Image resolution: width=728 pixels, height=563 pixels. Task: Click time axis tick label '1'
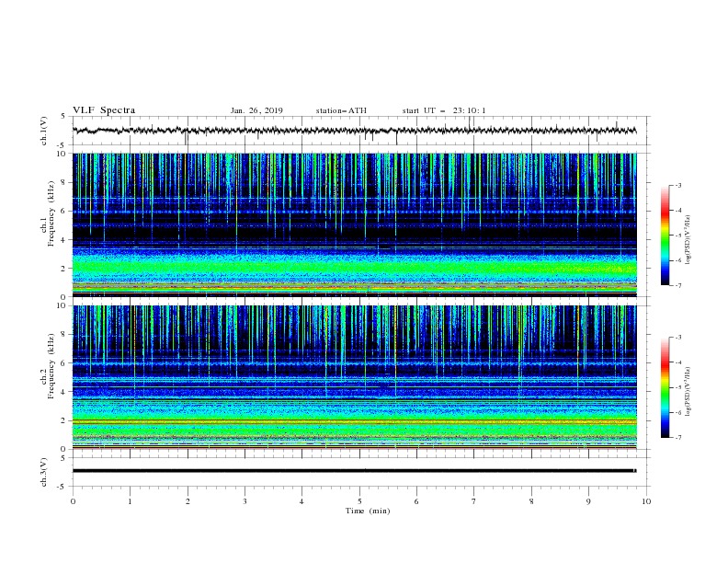pyautogui.click(x=130, y=501)
